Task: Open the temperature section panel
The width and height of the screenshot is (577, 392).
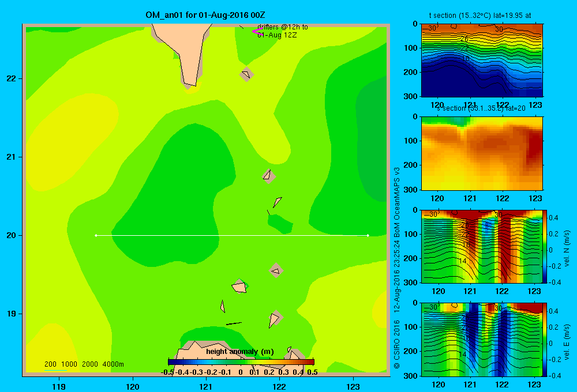Action: [x=482, y=60]
